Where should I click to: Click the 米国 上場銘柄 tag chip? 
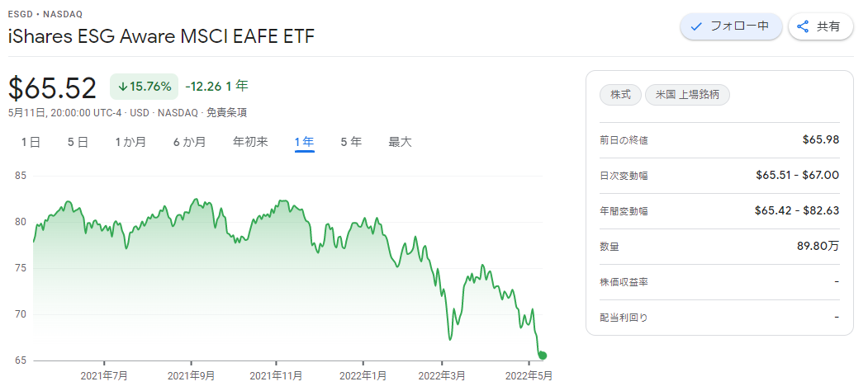(687, 95)
